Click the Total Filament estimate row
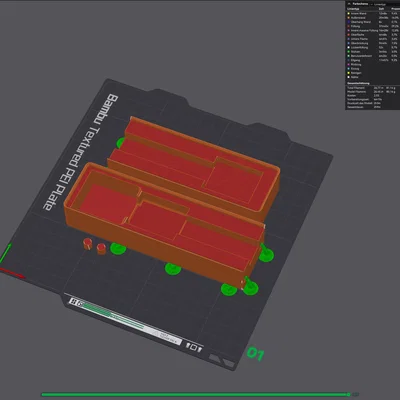The height and width of the screenshot is (400, 400). pyautogui.click(x=372, y=88)
